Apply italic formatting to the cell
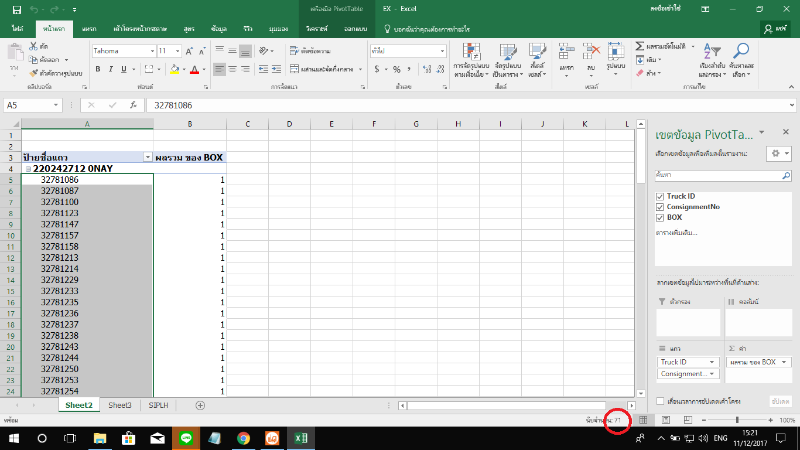Screen dimensions: 800x450 pos(112,69)
